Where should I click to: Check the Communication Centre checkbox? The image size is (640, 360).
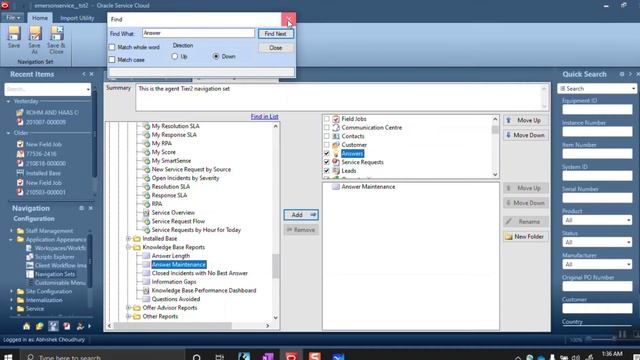point(327,127)
